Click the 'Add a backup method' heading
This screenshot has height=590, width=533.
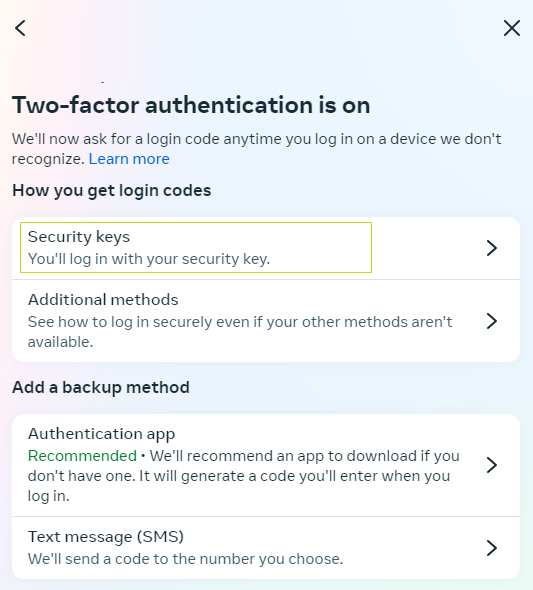[101, 388]
